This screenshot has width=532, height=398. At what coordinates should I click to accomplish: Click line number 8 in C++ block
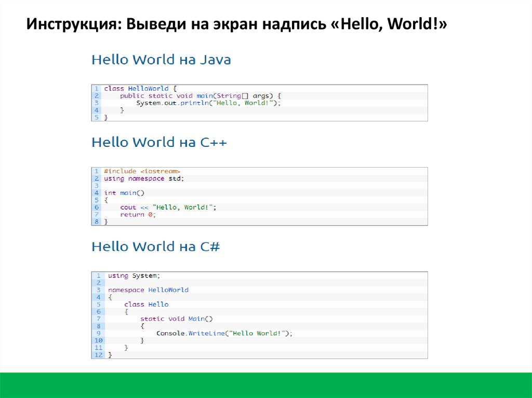(x=97, y=222)
